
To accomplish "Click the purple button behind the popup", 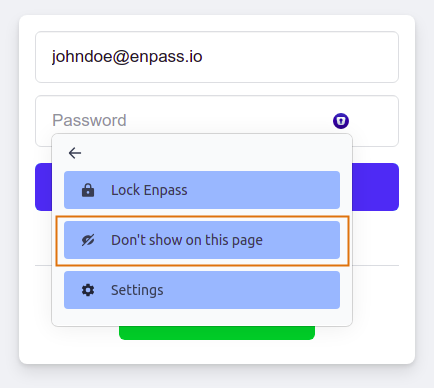I will click(375, 187).
